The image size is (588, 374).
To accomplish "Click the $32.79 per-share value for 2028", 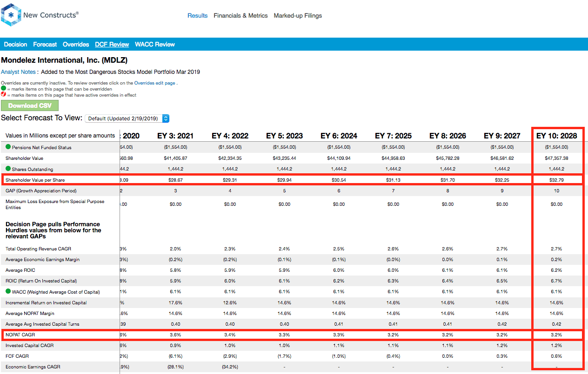I will click(556, 180).
